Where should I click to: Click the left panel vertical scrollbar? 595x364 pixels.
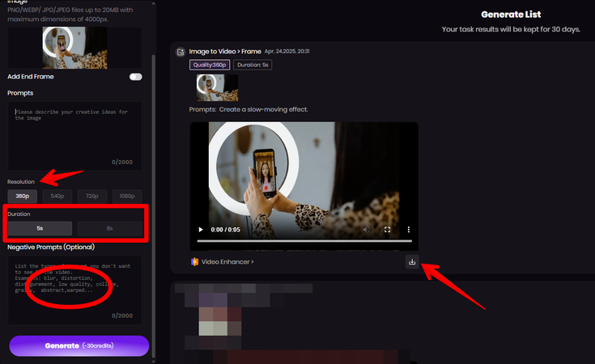(153, 205)
